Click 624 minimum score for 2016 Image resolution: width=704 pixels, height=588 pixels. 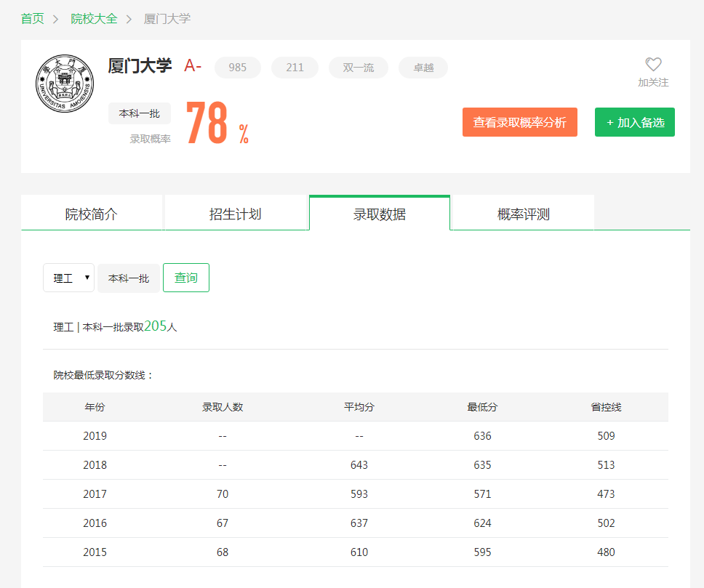click(x=482, y=523)
